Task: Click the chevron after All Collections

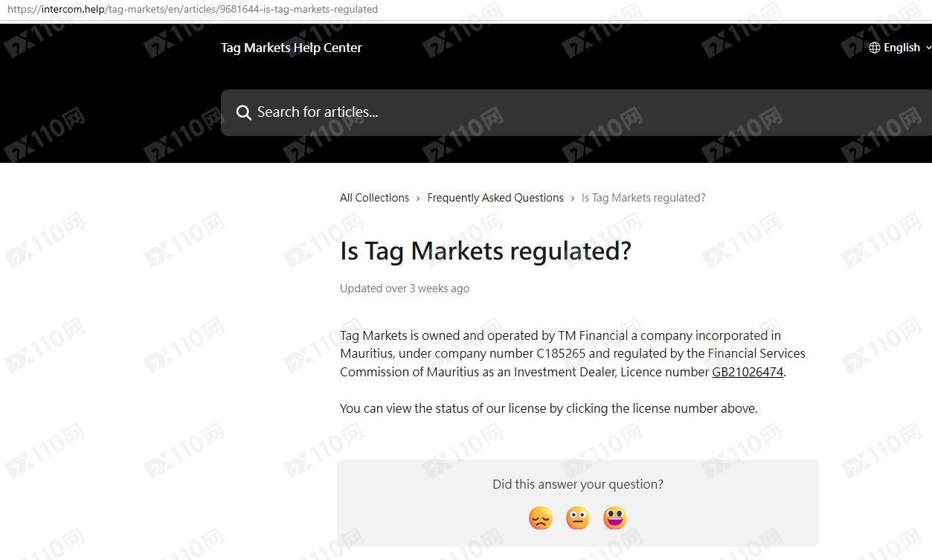Action: 418,198
